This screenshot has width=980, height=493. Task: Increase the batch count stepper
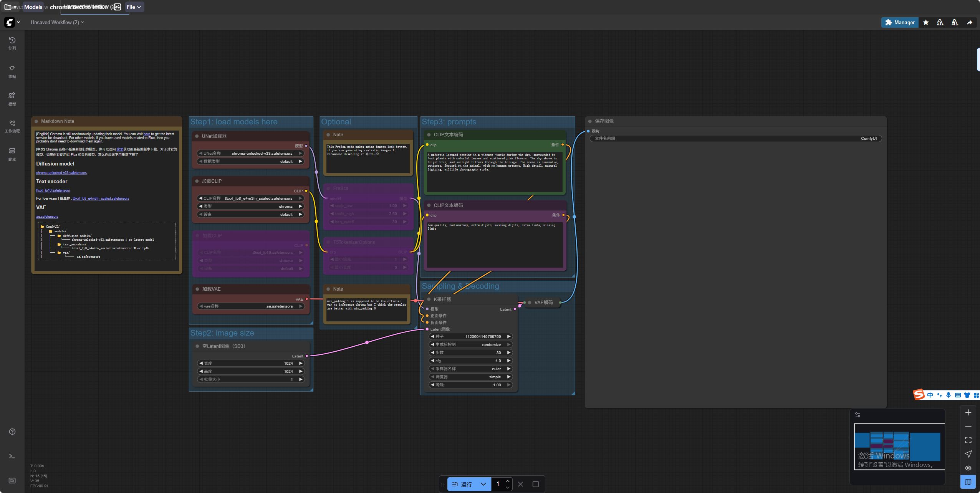click(508, 481)
